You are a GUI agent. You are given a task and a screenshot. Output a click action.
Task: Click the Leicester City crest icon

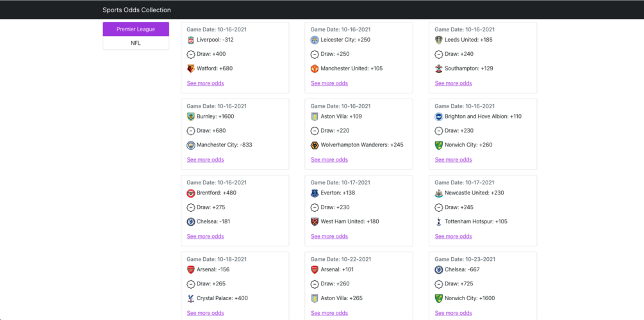coord(315,40)
